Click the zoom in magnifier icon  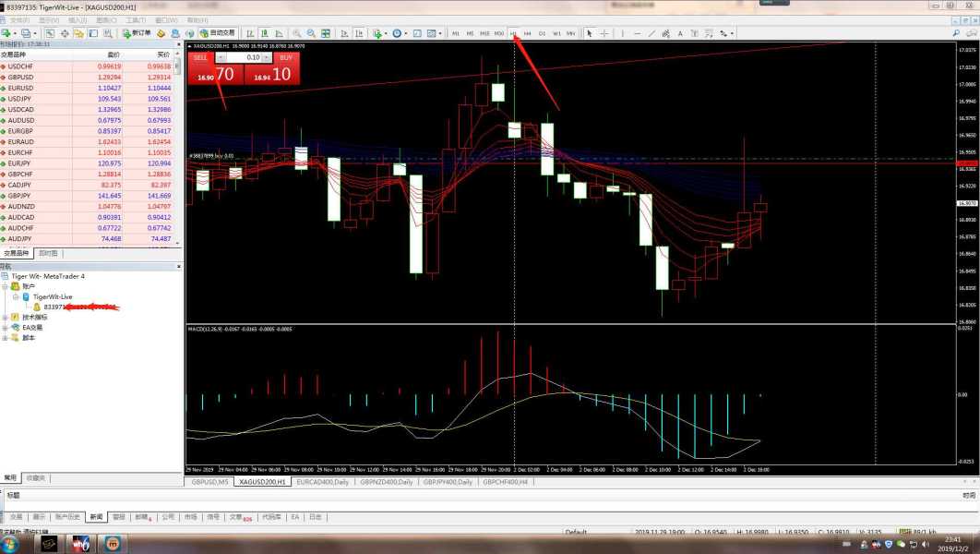click(x=297, y=33)
